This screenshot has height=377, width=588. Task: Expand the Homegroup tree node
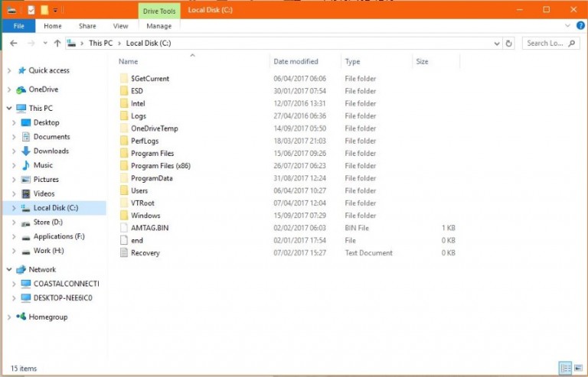click(x=9, y=317)
